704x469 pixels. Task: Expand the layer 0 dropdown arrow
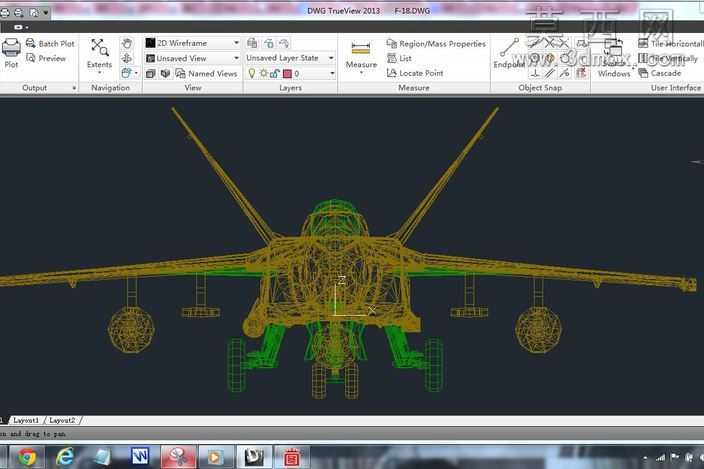point(332,74)
